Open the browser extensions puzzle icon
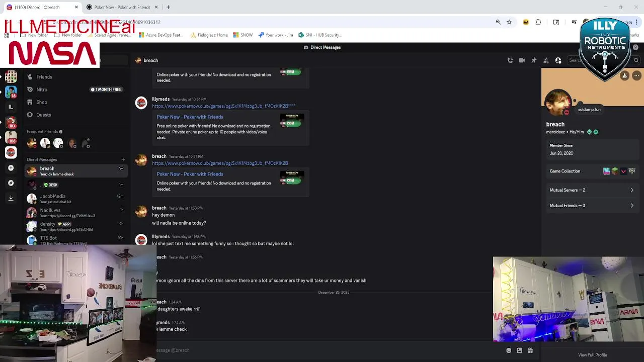 538,22
